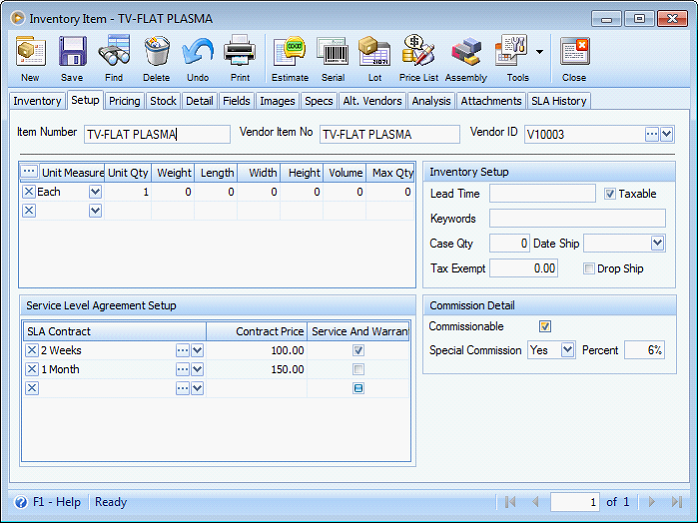Open the Special Commission dropdown
This screenshot has width=699, height=524.
pyautogui.click(x=567, y=350)
